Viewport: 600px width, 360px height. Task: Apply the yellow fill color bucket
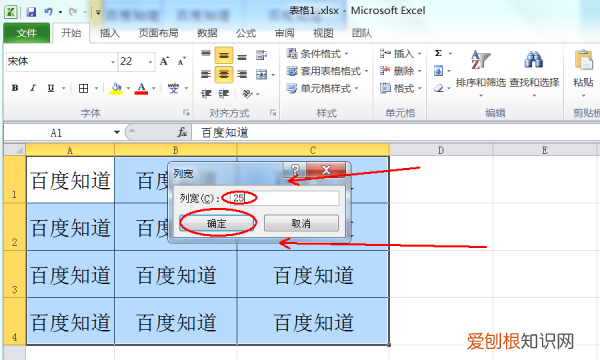(116, 88)
